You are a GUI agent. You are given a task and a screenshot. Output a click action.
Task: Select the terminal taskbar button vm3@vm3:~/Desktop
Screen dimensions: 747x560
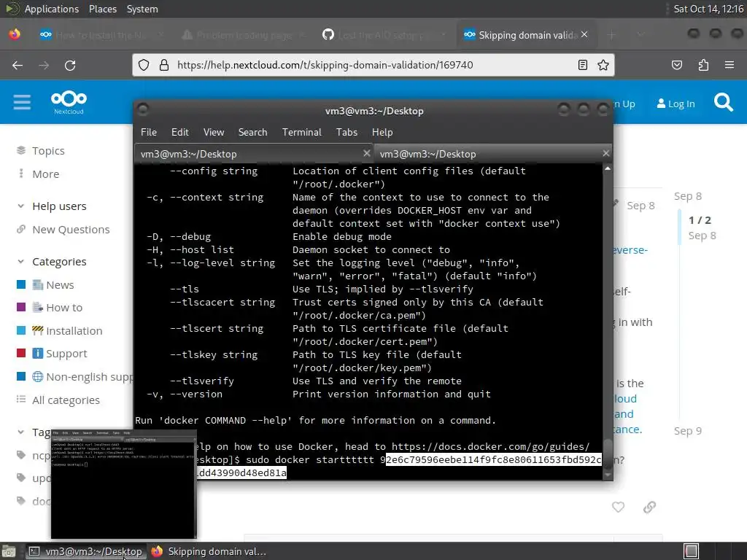(x=86, y=551)
